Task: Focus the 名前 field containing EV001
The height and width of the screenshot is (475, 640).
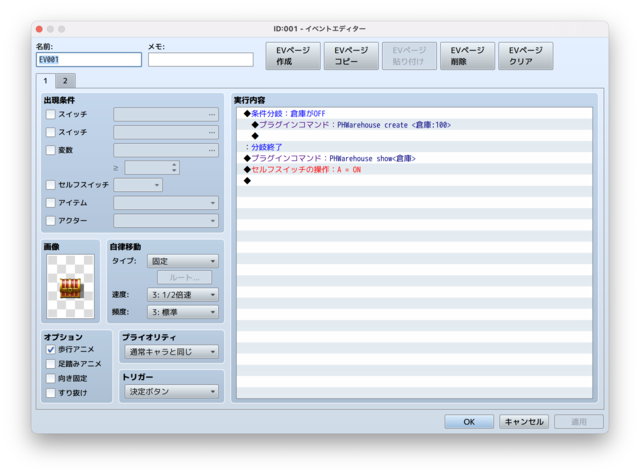Action: click(89, 60)
